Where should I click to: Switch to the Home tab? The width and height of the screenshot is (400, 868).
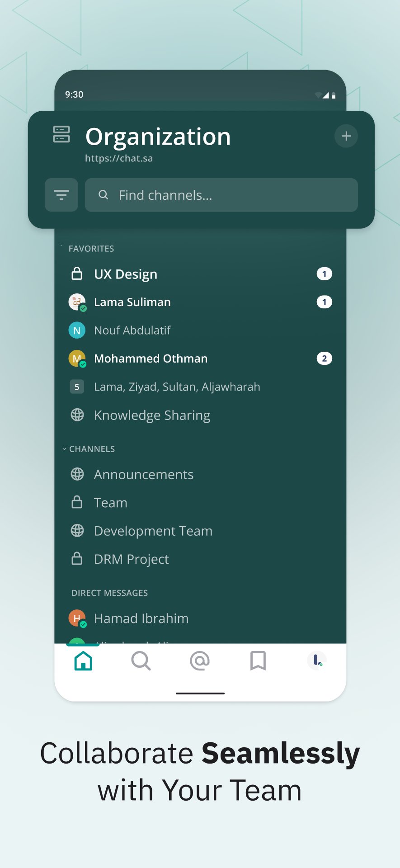(83, 661)
